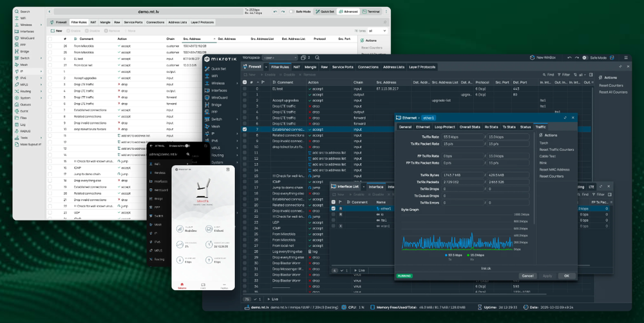Open WiFi in dark WinBox sidebar
The width and height of the screenshot is (644, 323).
[212, 76]
